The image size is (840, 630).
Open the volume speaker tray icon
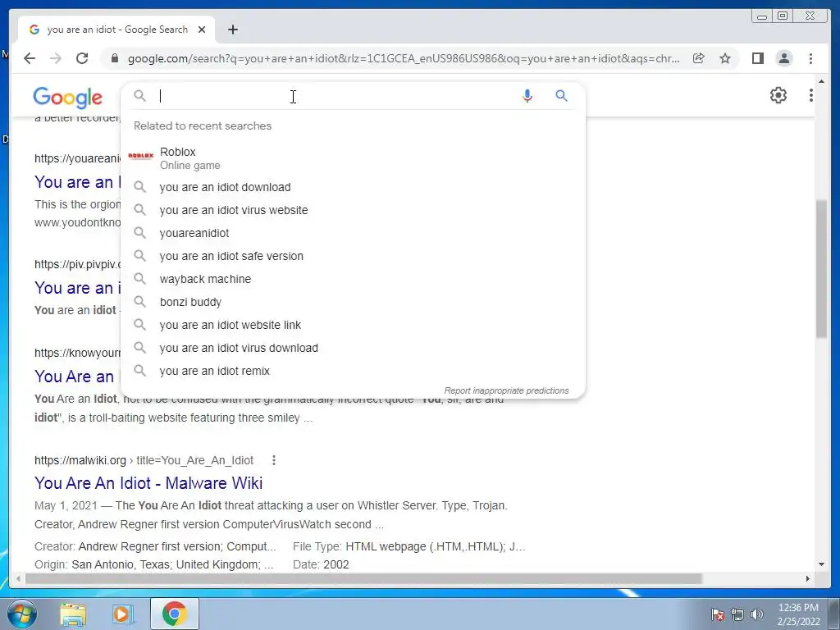pos(757,614)
